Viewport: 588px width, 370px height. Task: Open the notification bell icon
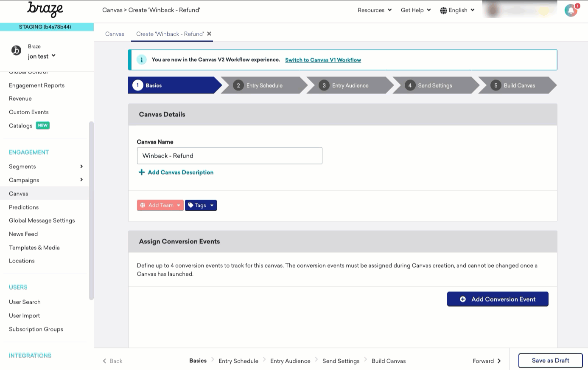click(x=571, y=10)
